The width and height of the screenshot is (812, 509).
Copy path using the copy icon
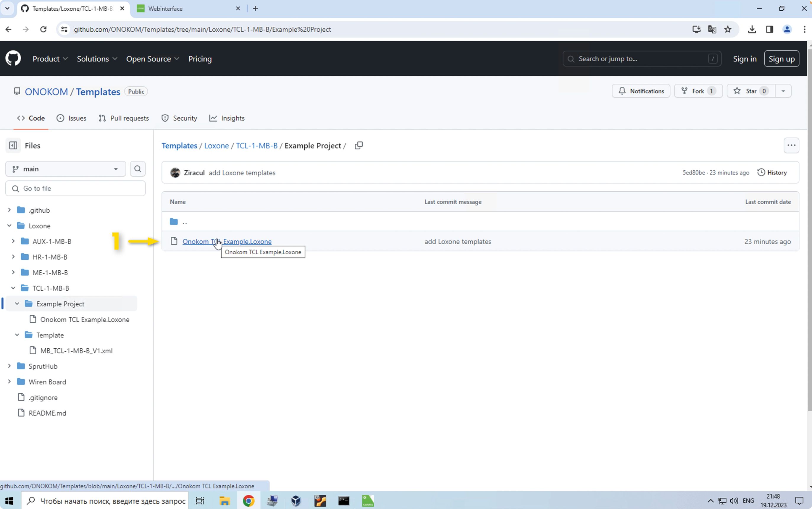point(359,146)
